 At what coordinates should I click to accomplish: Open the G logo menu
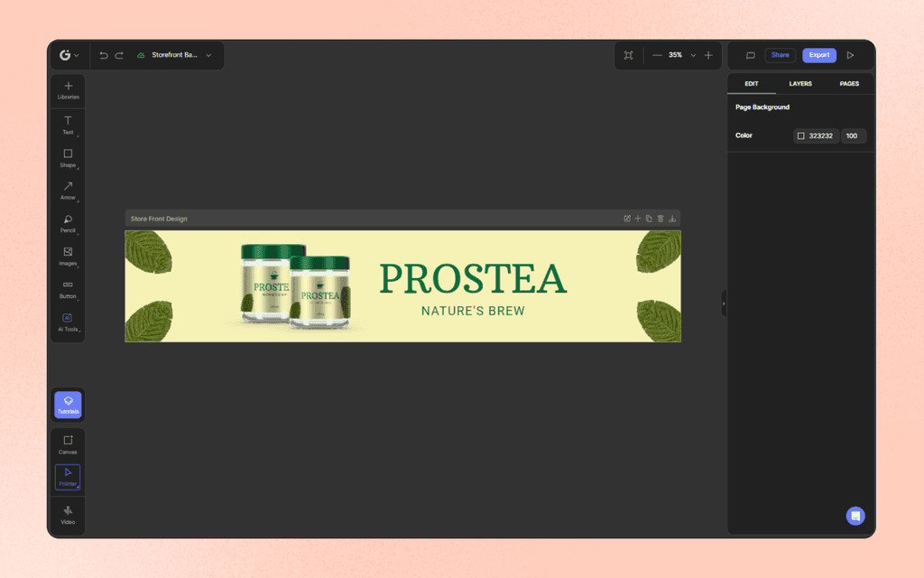tap(67, 55)
